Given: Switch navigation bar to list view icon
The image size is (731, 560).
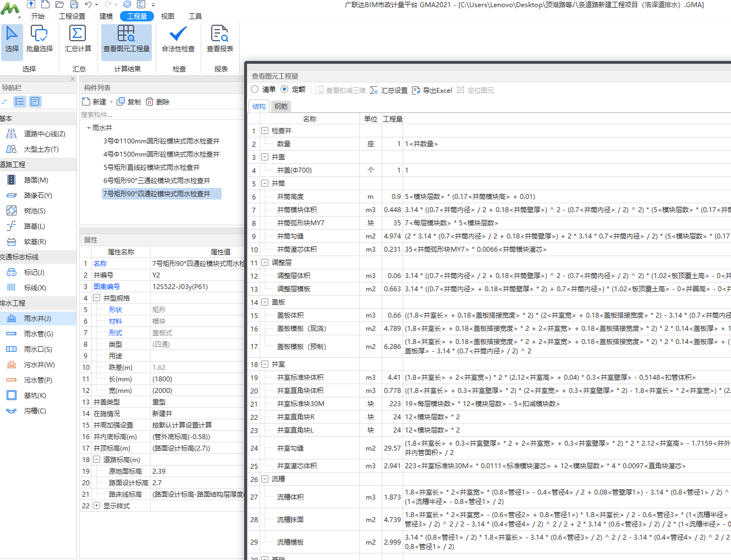Looking at the screenshot, I should [x=20, y=102].
